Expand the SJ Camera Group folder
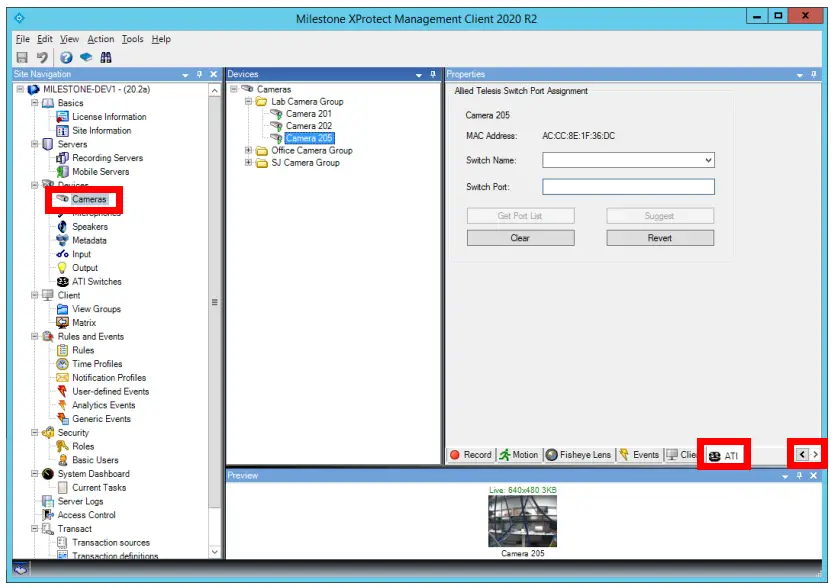The width and height of the screenshot is (834, 588). [x=248, y=162]
